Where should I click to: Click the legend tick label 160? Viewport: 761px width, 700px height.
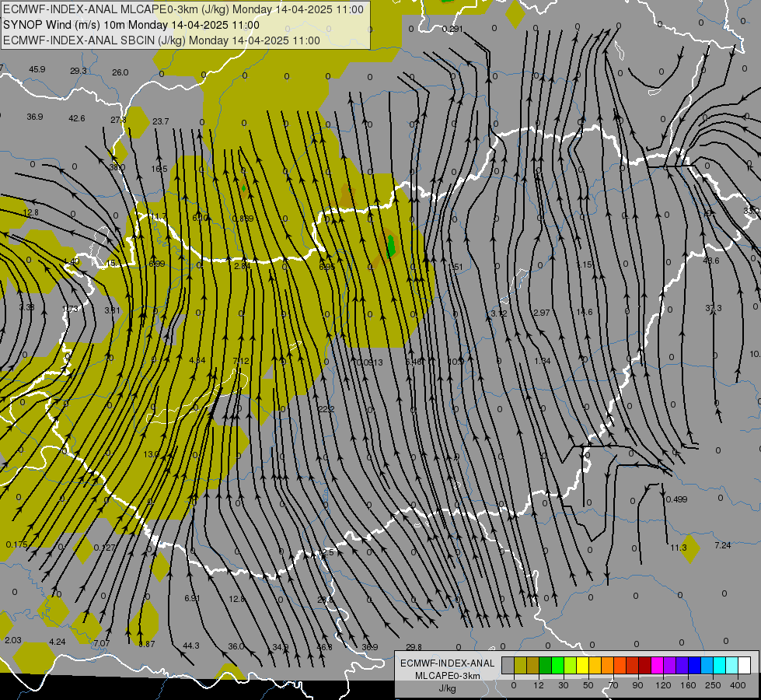(688, 685)
